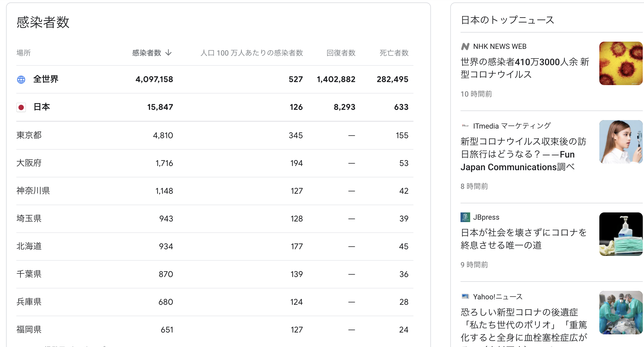Click the sort arrow next to 感染者数
The width and height of the screenshot is (644, 347).
click(x=169, y=53)
